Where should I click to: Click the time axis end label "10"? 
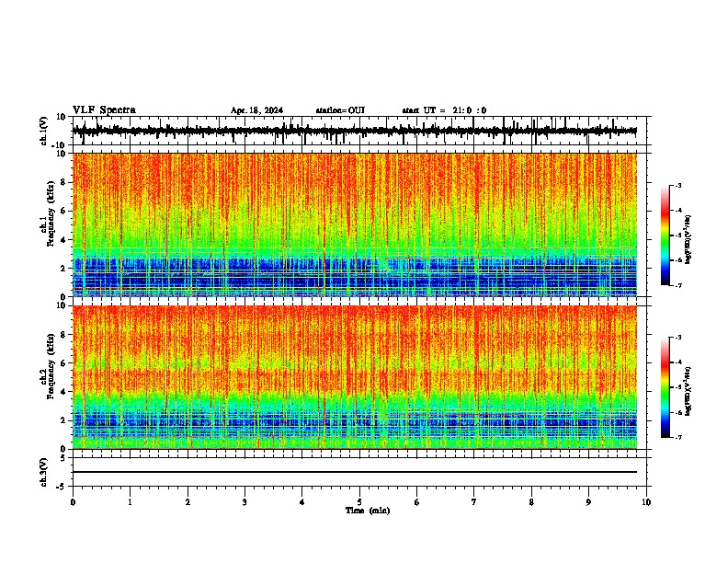646,502
